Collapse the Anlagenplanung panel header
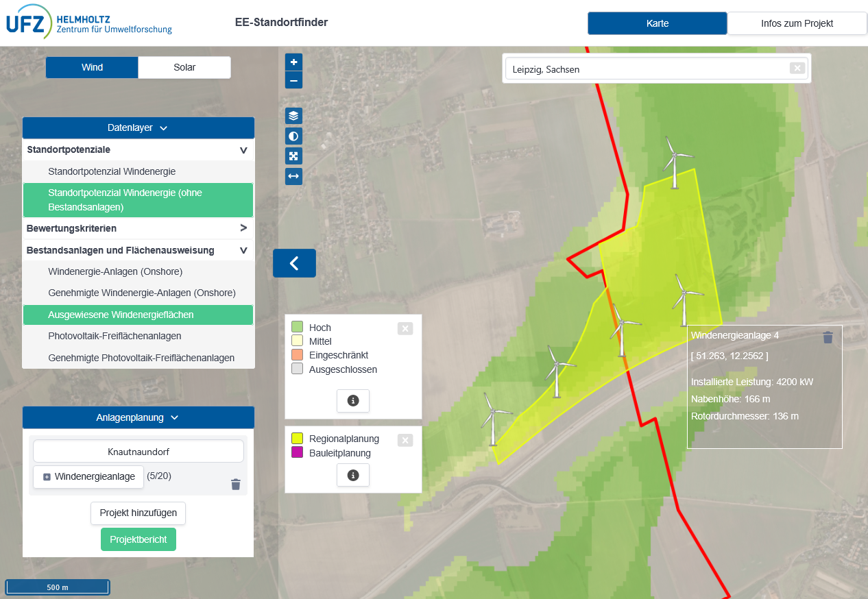 click(x=138, y=417)
